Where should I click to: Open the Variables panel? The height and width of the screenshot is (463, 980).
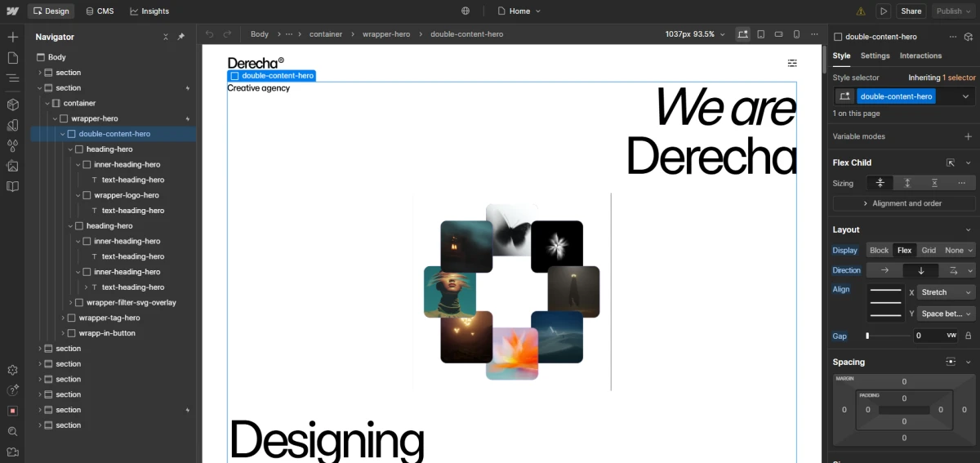[x=12, y=125]
